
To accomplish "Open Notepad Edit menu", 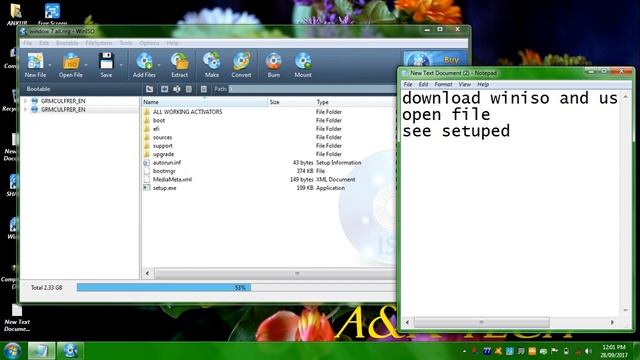I will [x=423, y=84].
